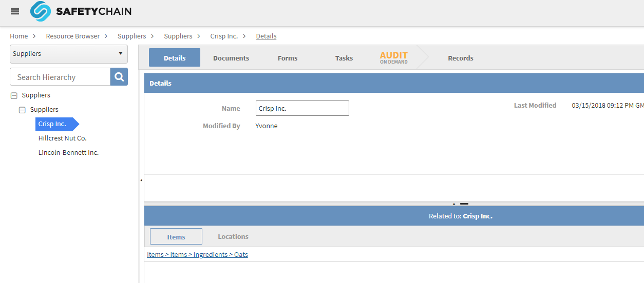Select the Locations related tab
This screenshot has height=283, width=644.
[x=233, y=236]
